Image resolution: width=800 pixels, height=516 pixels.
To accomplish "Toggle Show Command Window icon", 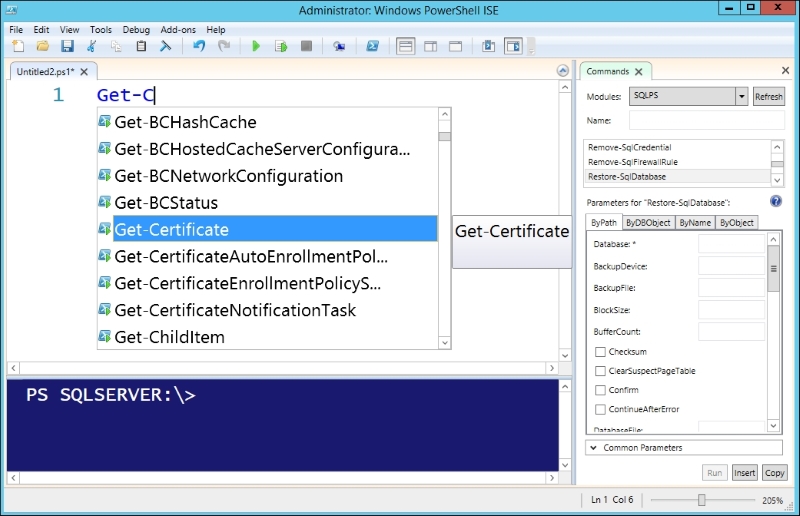I will [488, 46].
